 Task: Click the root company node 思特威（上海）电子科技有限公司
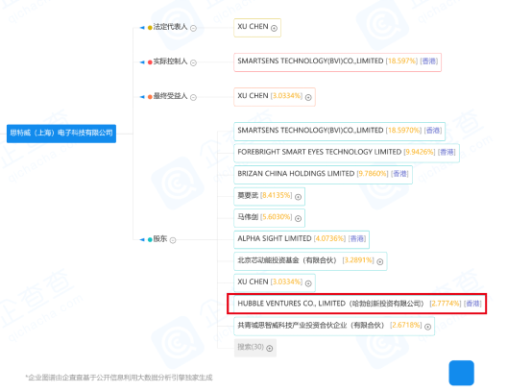pyautogui.click(x=61, y=134)
